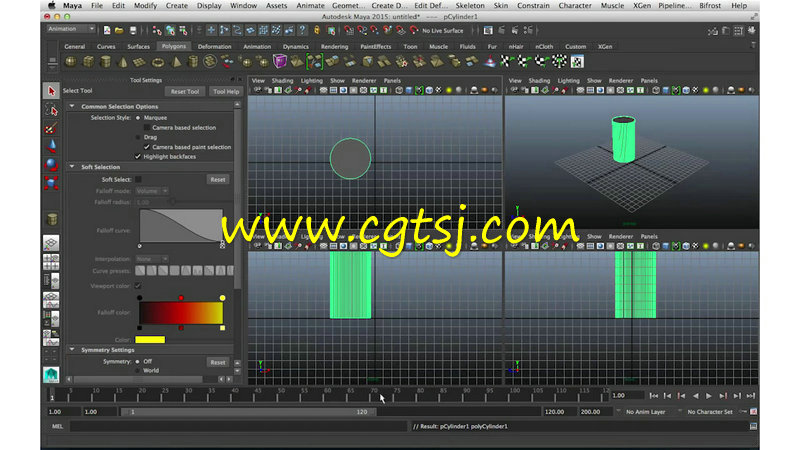Reset the Soft Select settings
This screenshot has width=800, height=450.
pos(218,180)
